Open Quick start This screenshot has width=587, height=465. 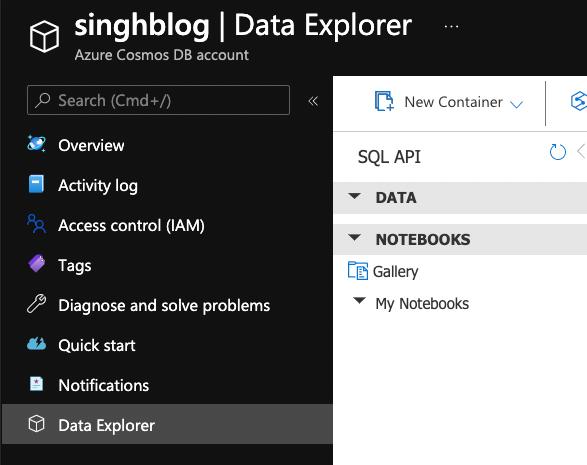pos(97,345)
